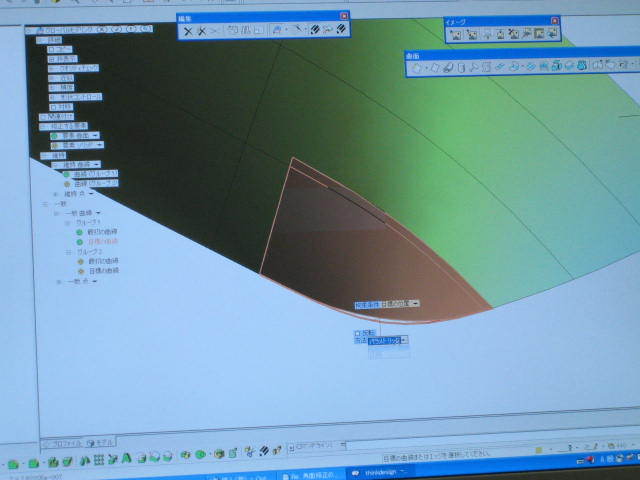Open the 方法 パラメトリック dropdown
The height and width of the screenshot is (480, 640).
coord(404,340)
